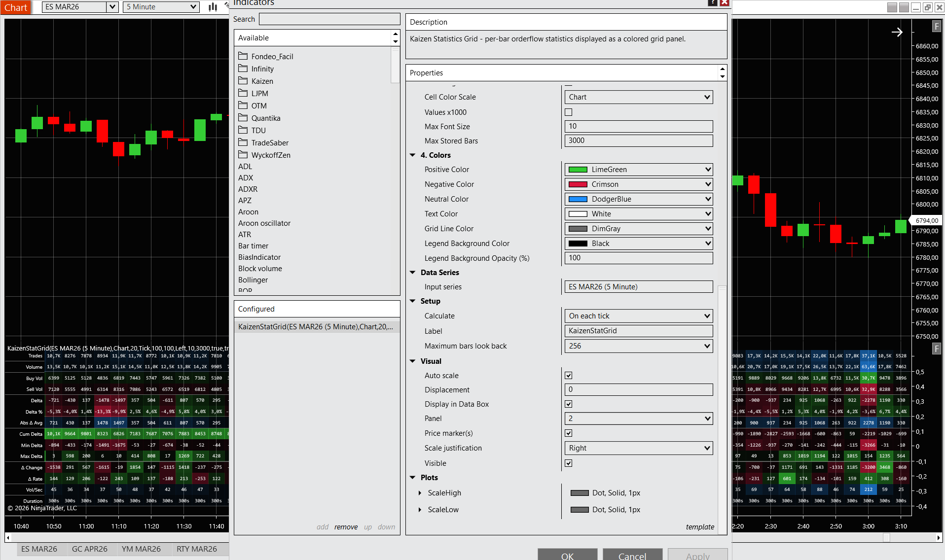Click the remove link below Configured list
The width and height of the screenshot is (945, 560).
click(346, 526)
